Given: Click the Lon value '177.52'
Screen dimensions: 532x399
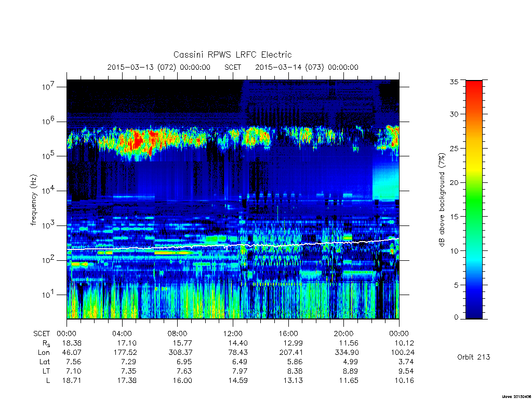Looking at the screenshot, I should tap(125, 353).
